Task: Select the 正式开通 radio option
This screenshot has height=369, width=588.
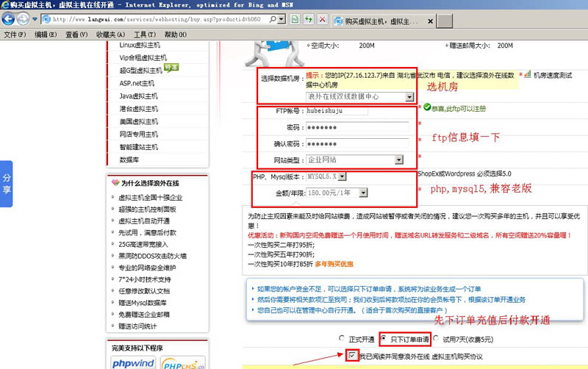Action: click(340, 339)
